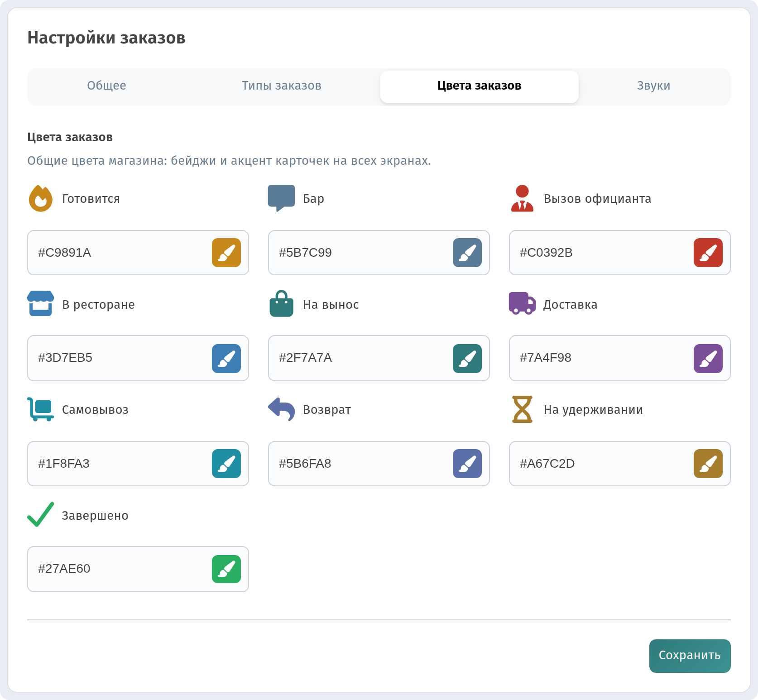This screenshot has height=700, width=758.
Task: Click the speech bubble icon beside Бар
Action: coord(281,198)
